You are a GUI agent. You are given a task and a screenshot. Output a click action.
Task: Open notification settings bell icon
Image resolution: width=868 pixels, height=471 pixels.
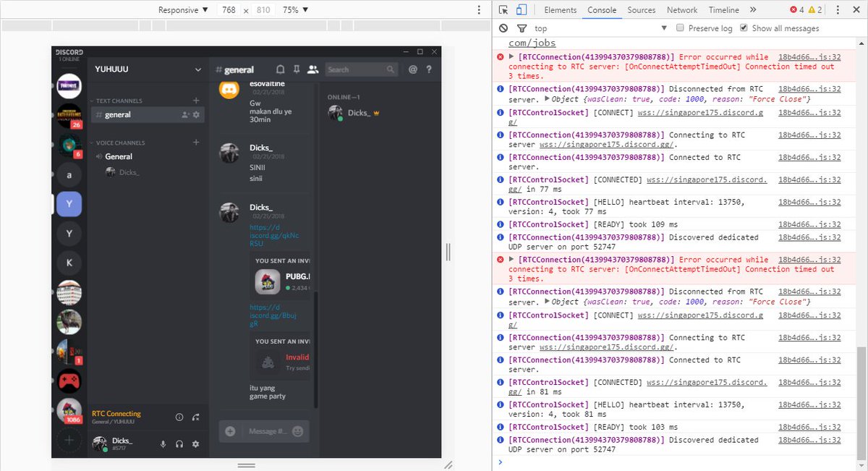(281, 69)
